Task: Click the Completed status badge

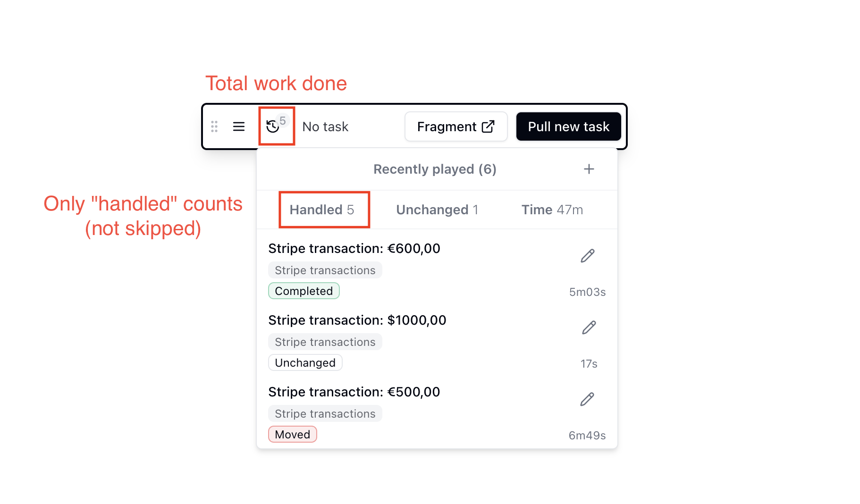Action: coord(304,291)
